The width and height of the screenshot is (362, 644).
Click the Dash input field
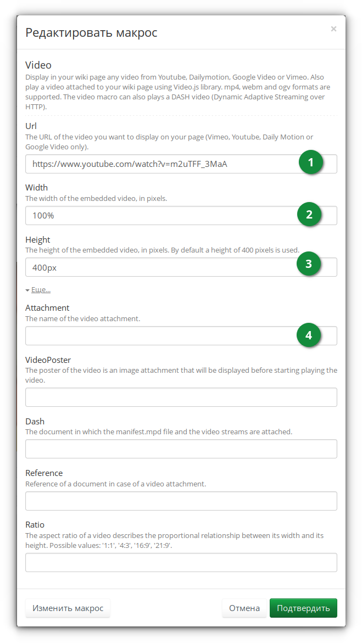pos(181,449)
